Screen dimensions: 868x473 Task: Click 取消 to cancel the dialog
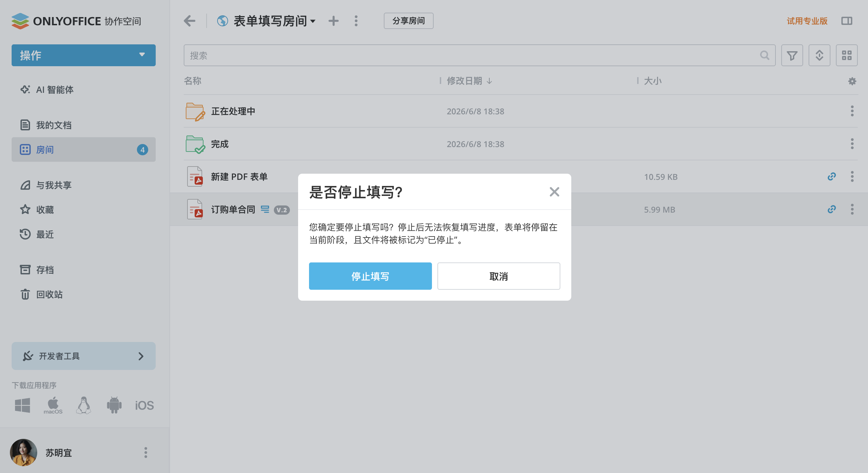[499, 276]
